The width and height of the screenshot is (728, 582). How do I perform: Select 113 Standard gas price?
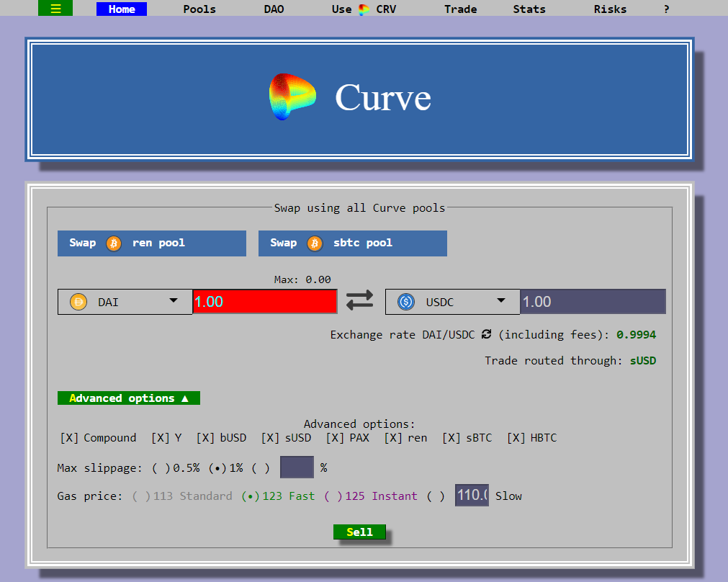click(182, 496)
